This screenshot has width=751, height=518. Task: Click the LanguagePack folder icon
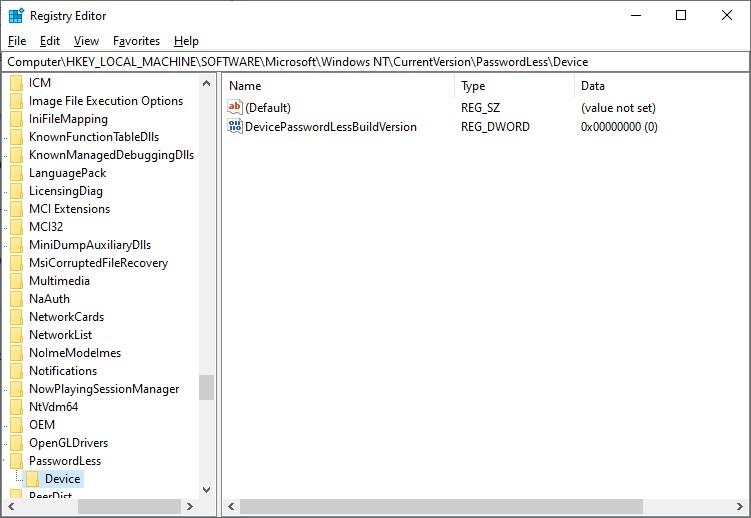17,173
